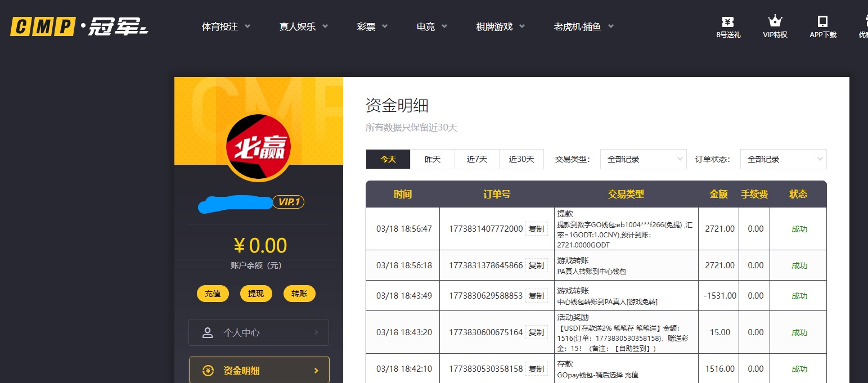Click the 提现 withdraw button
Image resolution: width=868 pixels, height=383 pixels.
[x=256, y=293]
